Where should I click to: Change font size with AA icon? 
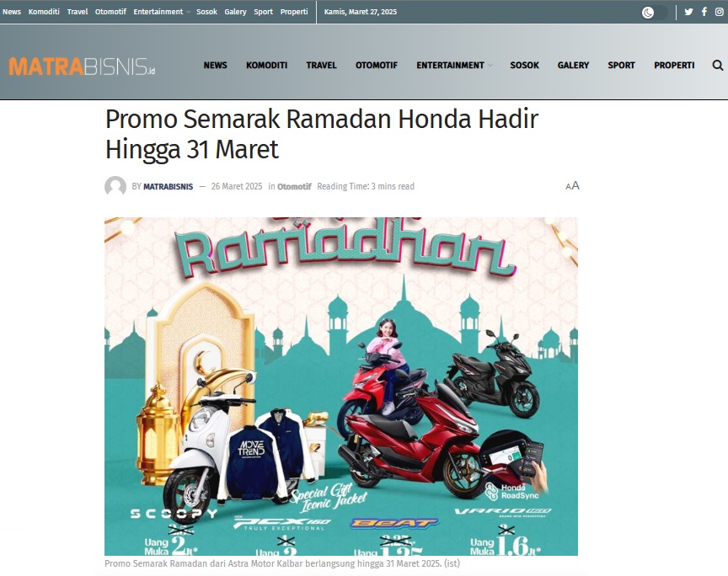(x=572, y=186)
